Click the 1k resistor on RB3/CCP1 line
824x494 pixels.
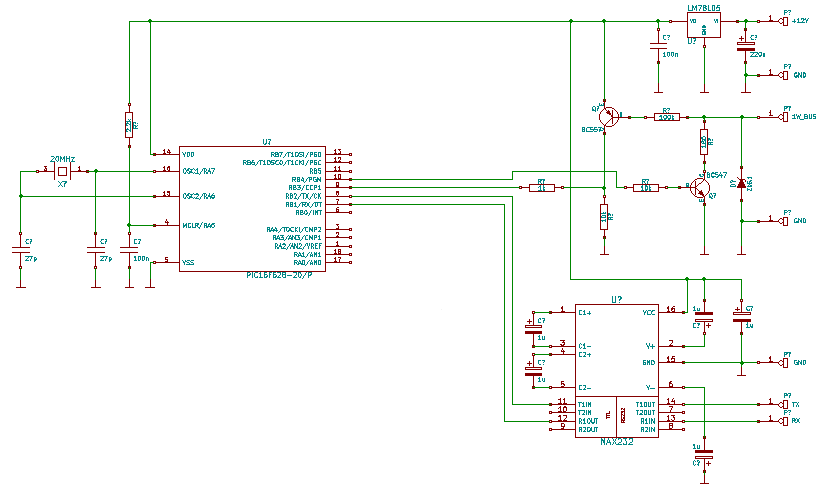click(x=541, y=187)
